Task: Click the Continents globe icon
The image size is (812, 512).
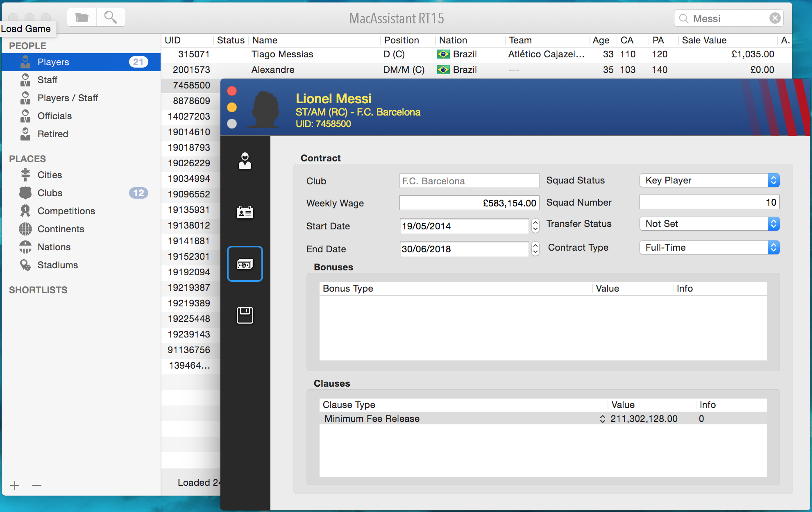Action: coord(25,229)
